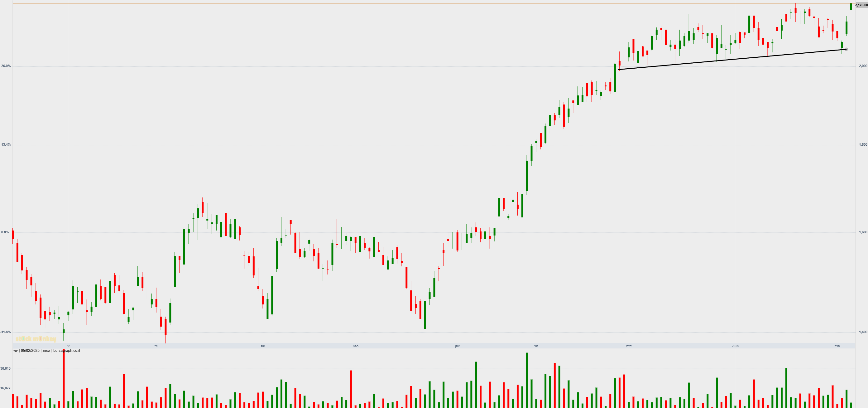Viewport: 868px width, 408px height.
Task: Click the פבר month marker
Action: click(837, 346)
